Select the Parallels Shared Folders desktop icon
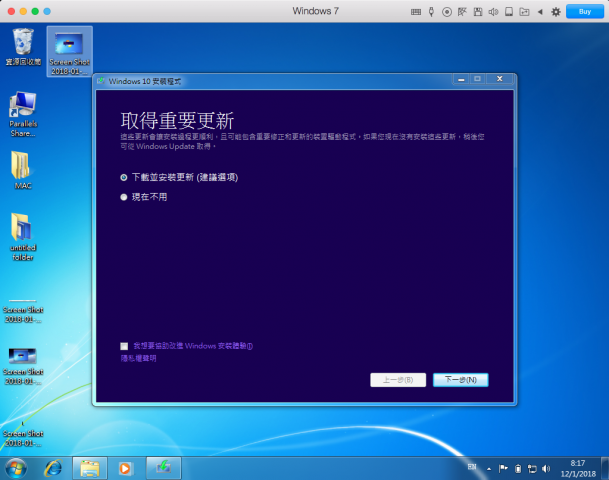Viewport: 609px width, 480px height. click(x=23, y=114)
